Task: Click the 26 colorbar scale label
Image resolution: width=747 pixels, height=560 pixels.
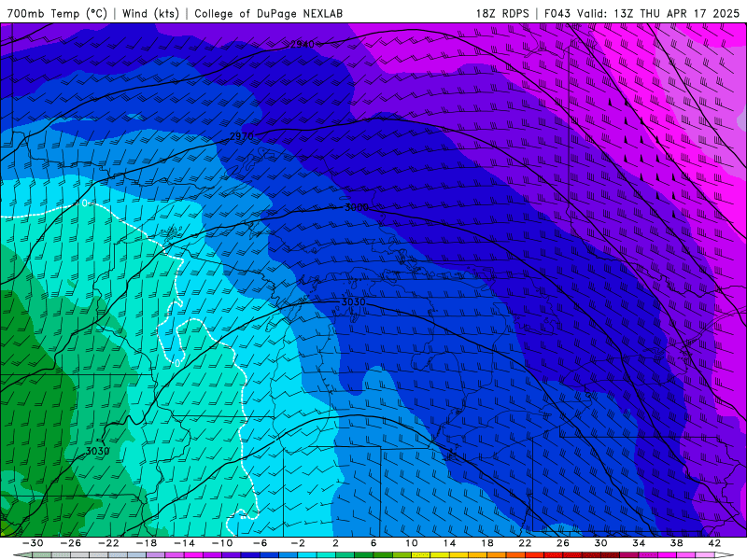Action: 563,543
